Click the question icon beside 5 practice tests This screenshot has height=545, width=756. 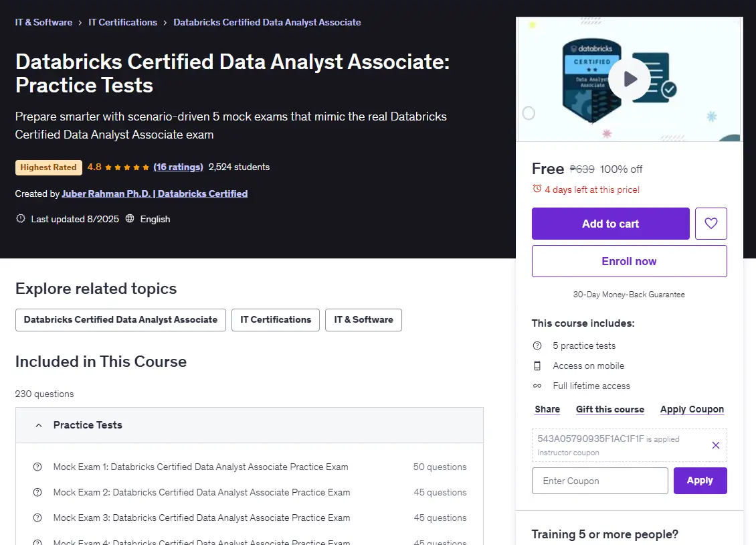537,345
